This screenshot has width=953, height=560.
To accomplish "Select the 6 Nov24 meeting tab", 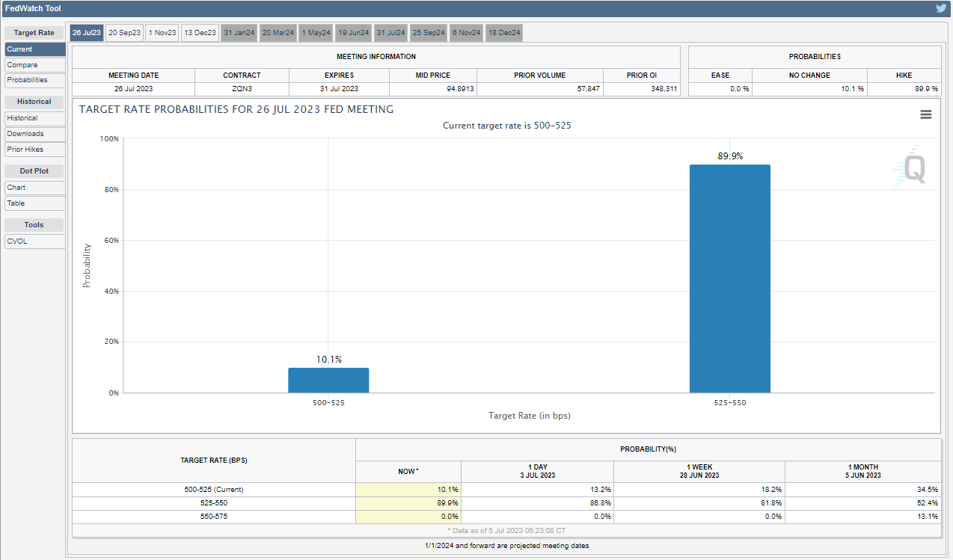I will [466, 33].
